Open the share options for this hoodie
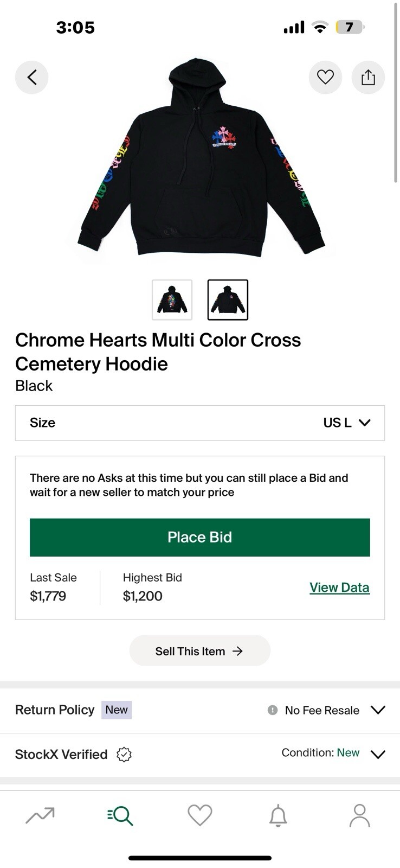 point(368,77)
